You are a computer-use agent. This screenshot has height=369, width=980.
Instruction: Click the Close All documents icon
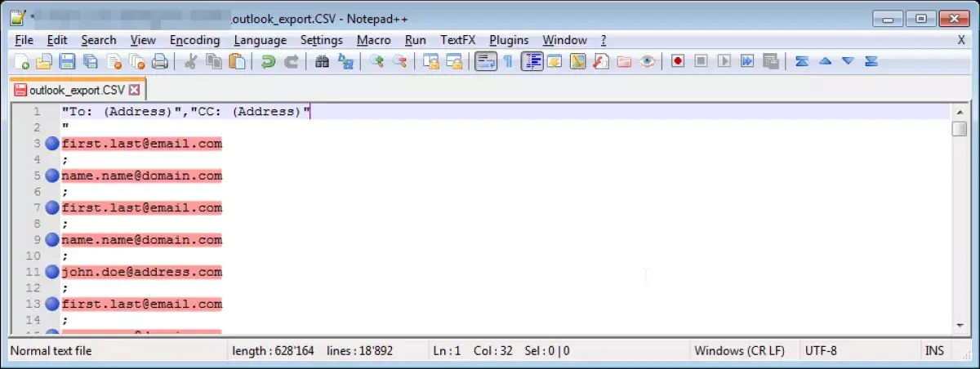coord(137,61)
